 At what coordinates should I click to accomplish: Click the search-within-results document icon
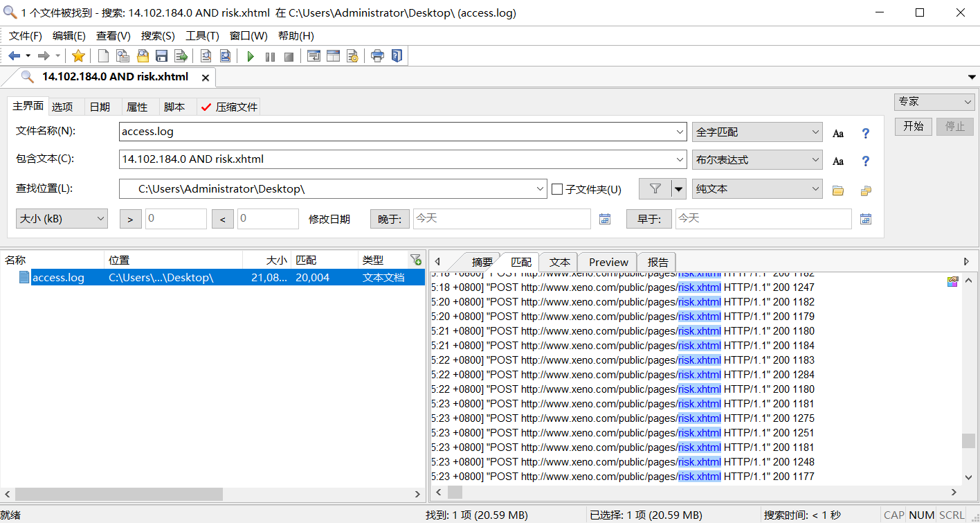coord(206,56)
